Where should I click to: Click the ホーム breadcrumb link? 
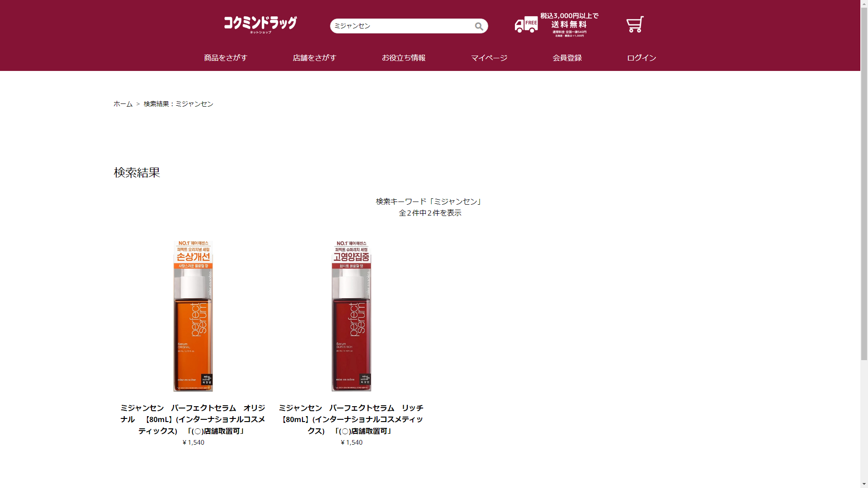123,104
